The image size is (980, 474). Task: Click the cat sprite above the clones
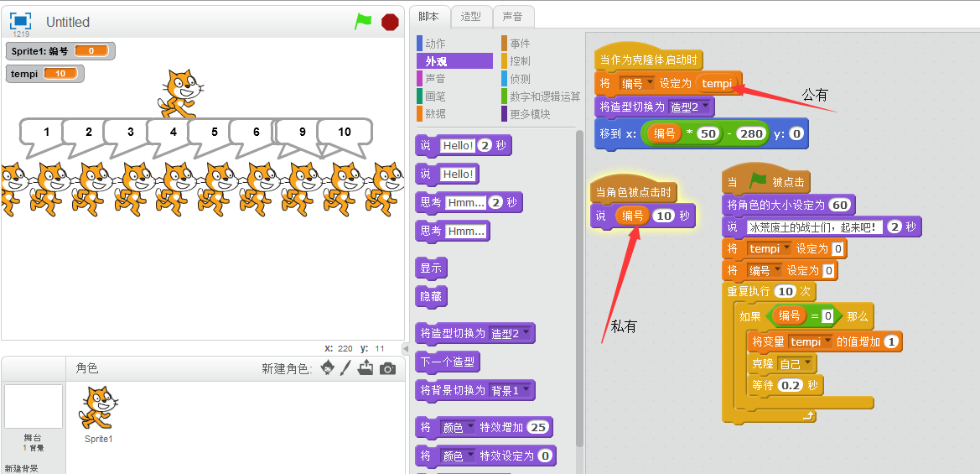point(179,94)
